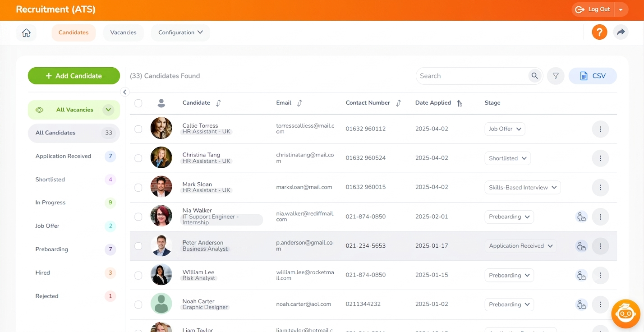Open more options for Christina Tang
This screenshot has height=332, width=644.
(x=600, y=158)
